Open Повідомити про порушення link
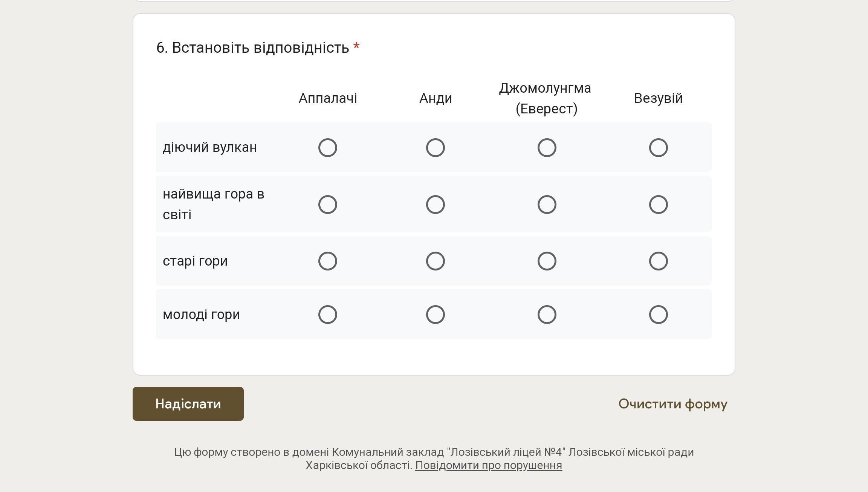Viewport: 868px width, 492px height. (x=488, y=466)
